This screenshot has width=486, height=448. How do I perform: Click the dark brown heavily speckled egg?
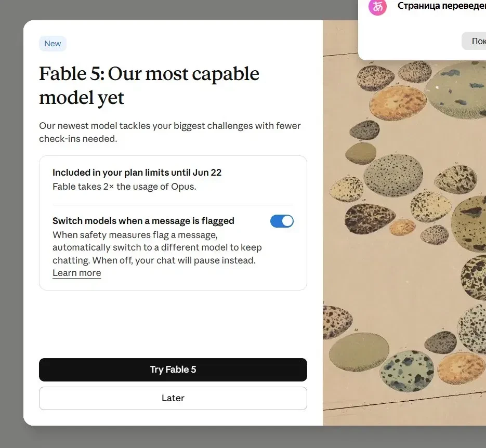tap(369, 218)
